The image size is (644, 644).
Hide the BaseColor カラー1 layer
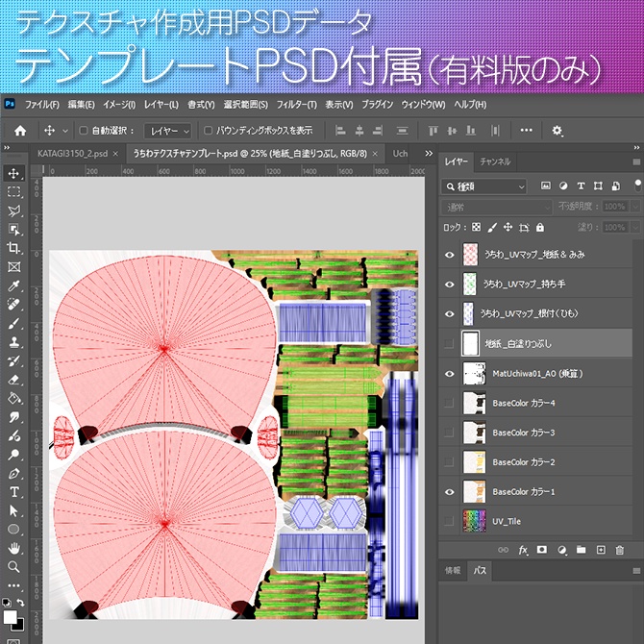[449, 491]
